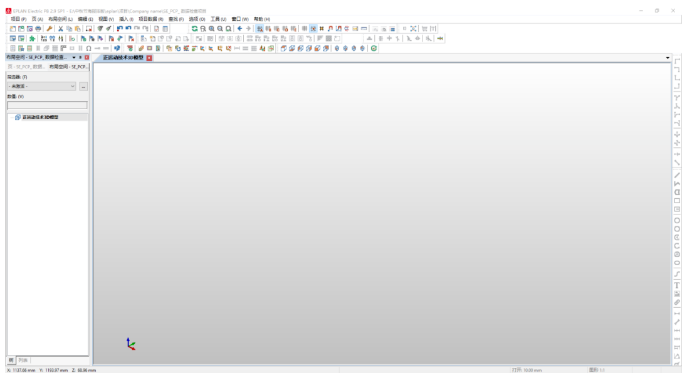Viewport: 689px width, 382px height.
Task: Open the layout space panel's menu arrow
Action: click(74, 58)
